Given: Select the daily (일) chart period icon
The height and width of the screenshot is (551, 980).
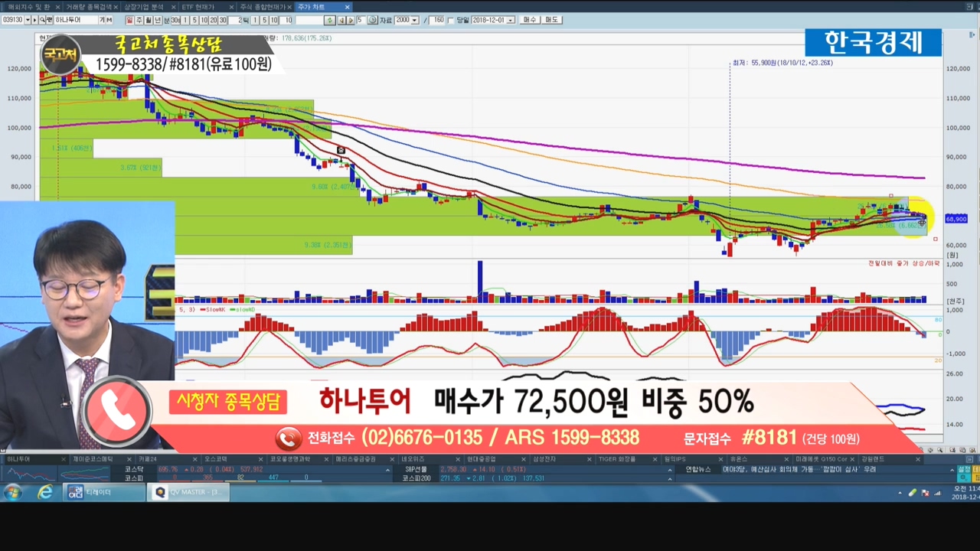Looking at the screenshot, I should 130,20.
